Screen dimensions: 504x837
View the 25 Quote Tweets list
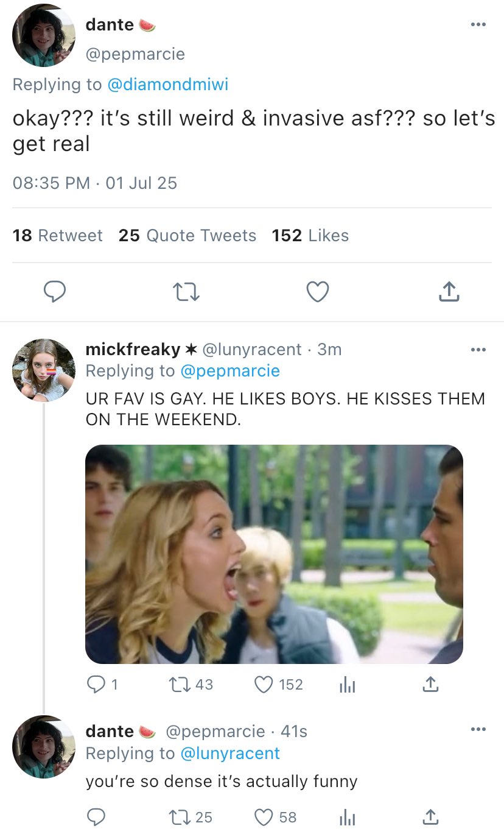pos(187,236)
